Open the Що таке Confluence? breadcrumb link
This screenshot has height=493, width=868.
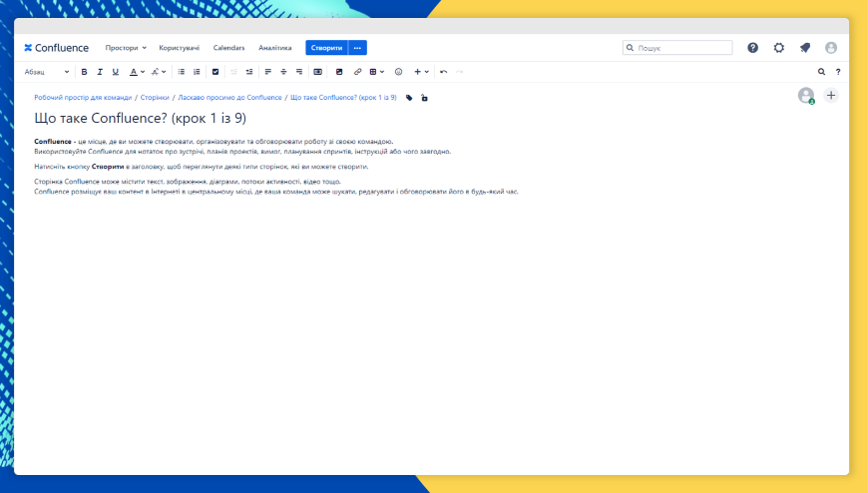343,98
